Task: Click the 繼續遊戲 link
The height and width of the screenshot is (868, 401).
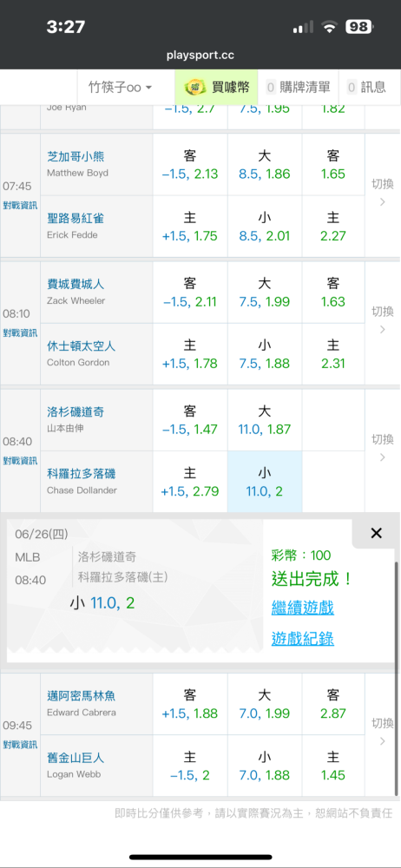Action: click(302, 608)
